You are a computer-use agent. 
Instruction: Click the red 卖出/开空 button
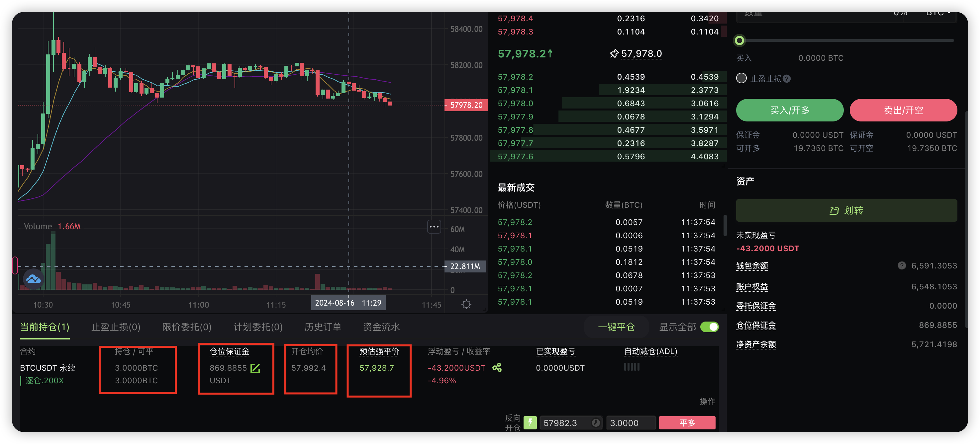[x=903, y=110]
